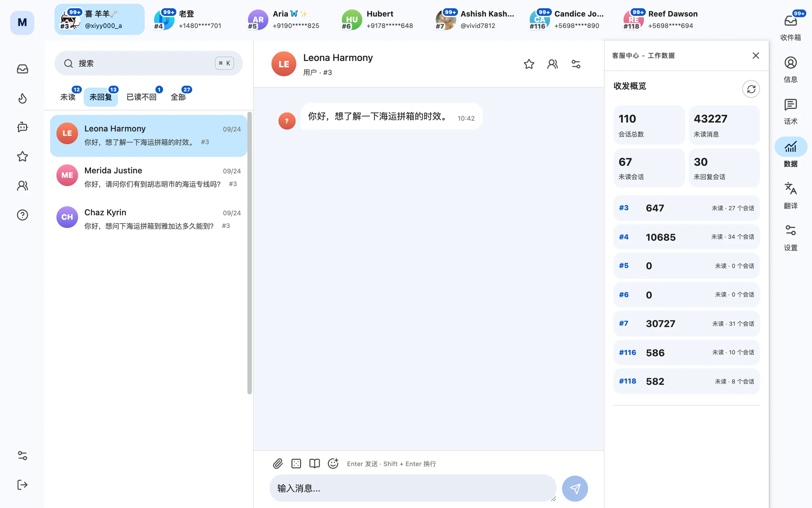
Task: Star the Leona Harmony conversation
Action: click(529, 64)
